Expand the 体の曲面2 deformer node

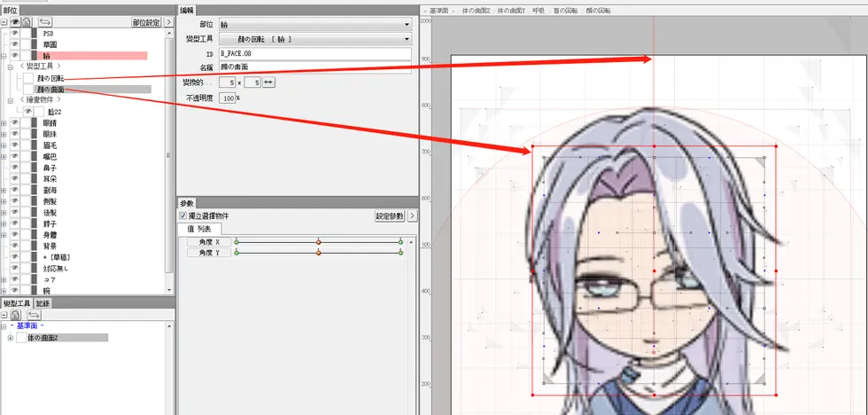click(10, 338)
